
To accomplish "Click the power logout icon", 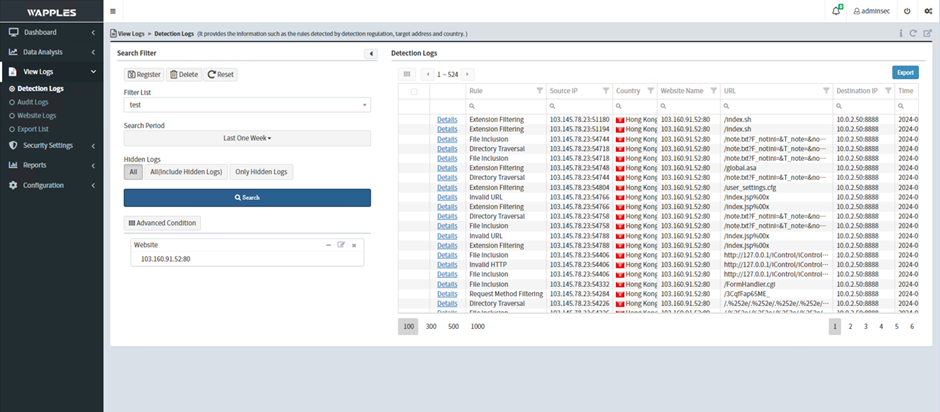I will point(906,10).
